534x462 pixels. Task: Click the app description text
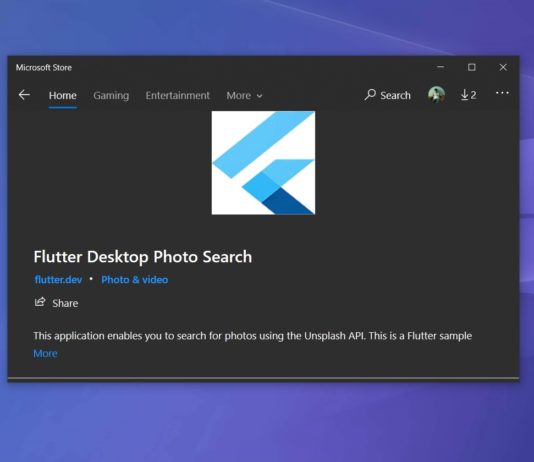[x=253, y=336]
